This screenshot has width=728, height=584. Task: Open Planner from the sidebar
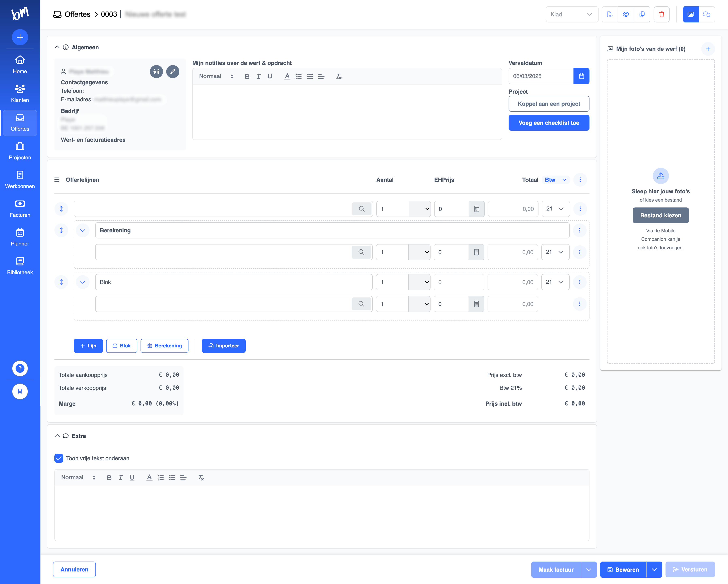tap(20, 237)
